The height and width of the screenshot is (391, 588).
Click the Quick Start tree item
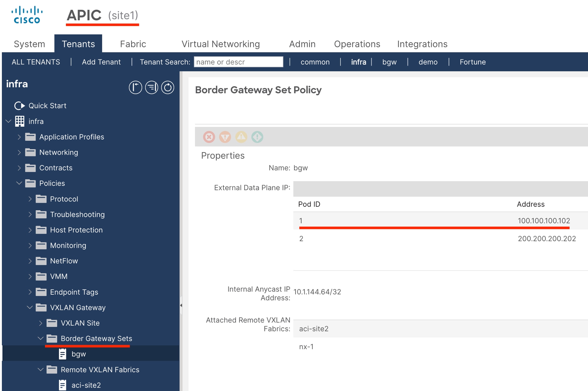47,106
